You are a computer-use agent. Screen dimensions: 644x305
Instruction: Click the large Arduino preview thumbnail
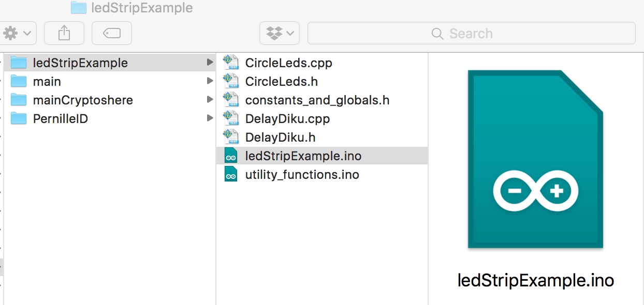click(x=535, y=159)
